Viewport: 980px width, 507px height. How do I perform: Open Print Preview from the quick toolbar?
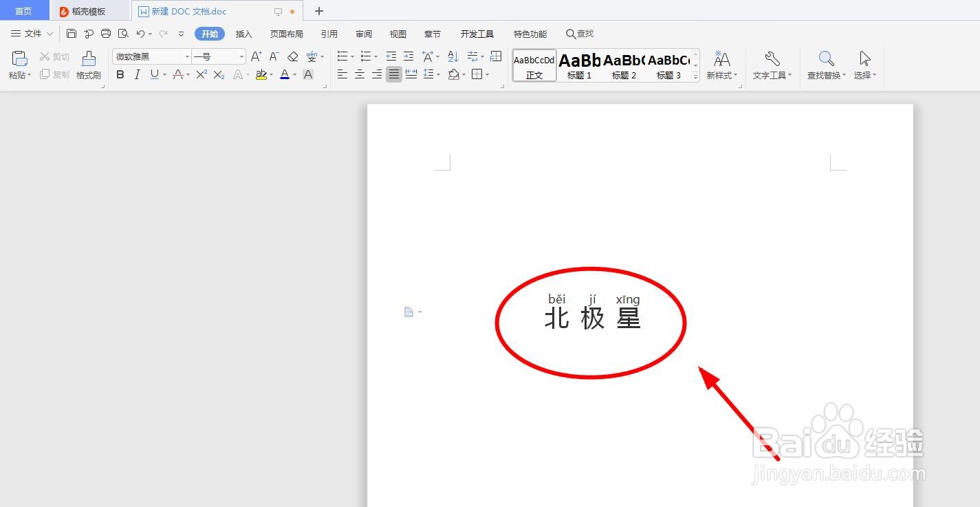tap(123, 34)
